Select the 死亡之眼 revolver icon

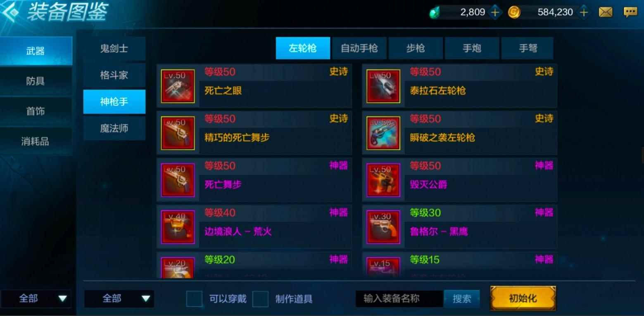coord(178,86)
